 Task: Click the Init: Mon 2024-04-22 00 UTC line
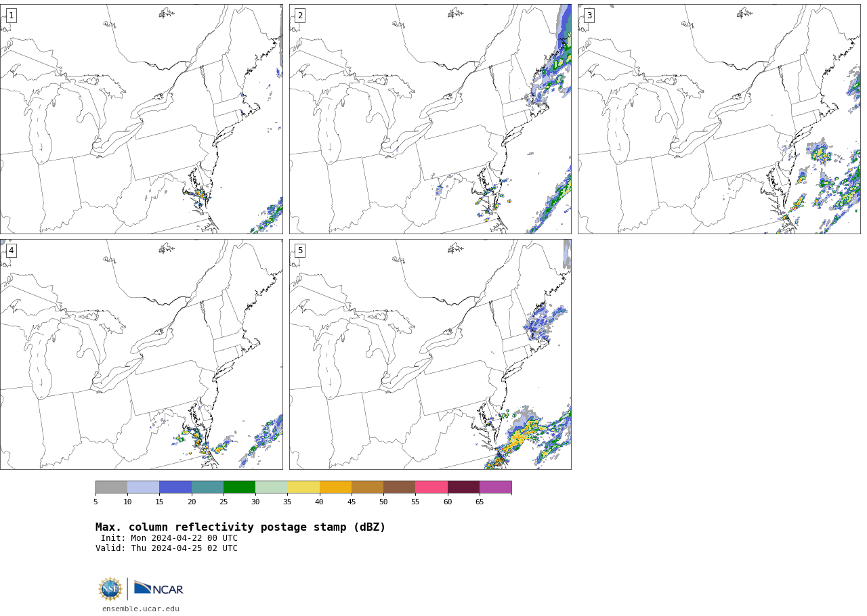[169, 538]
